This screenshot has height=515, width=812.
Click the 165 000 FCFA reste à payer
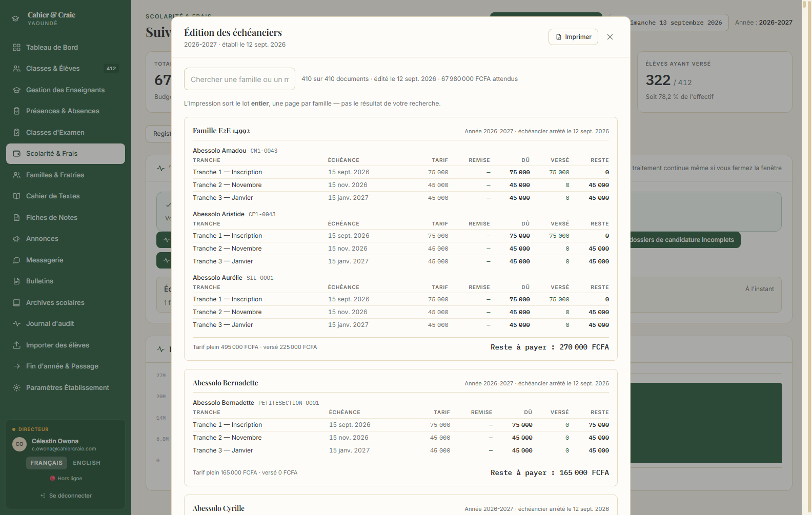pos(584,472)
